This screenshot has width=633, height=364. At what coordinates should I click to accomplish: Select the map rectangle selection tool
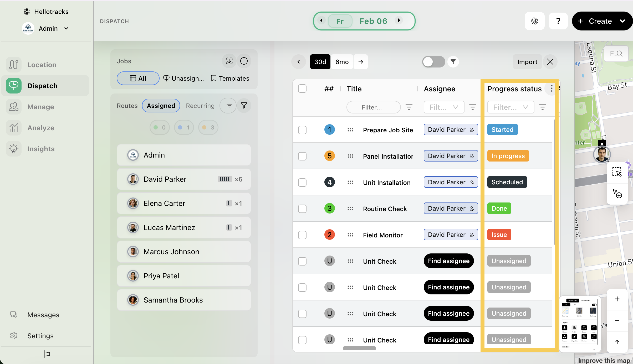(x=617, y=172)
